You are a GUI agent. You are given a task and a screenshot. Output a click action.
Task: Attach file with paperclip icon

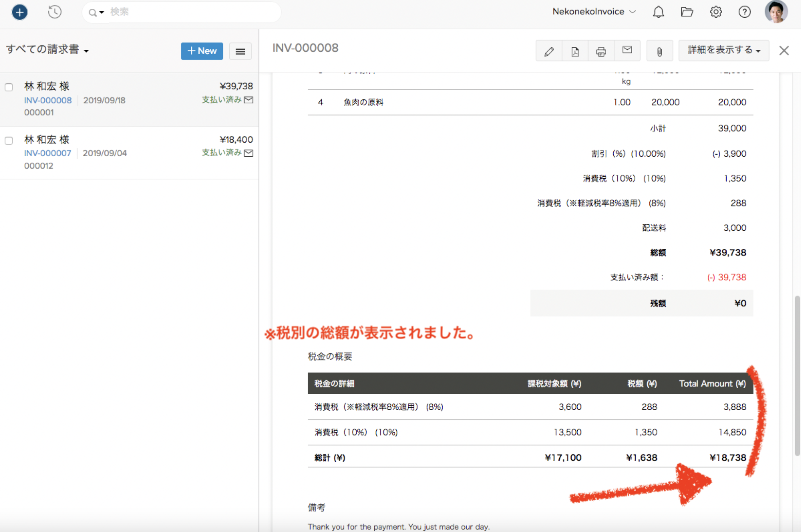point(660,51)
